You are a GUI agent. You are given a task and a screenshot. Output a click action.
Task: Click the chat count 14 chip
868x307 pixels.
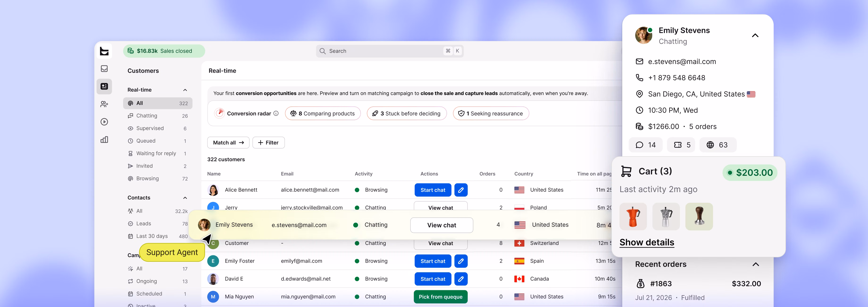pyautogui.click(x=645, y=145)
